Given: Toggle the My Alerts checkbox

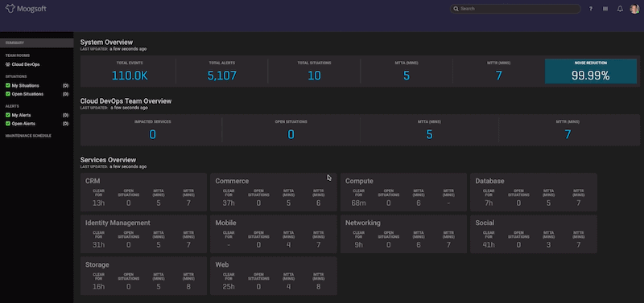Looking at the screenshot, I should [8, 115].
